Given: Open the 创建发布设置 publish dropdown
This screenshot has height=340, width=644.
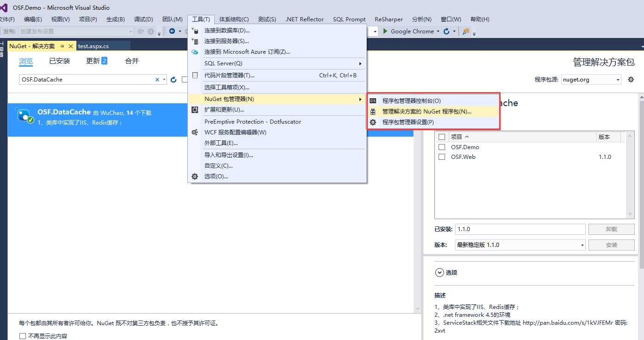Looking at the screenshot, I should pyautogui.click(x=76, y=31).
